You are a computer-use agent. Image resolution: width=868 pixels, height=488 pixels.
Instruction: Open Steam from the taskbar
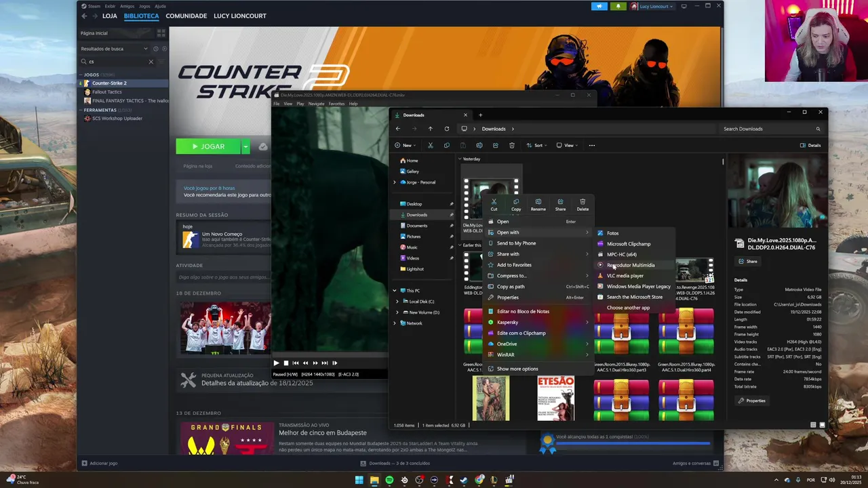(x=464, y=480)
